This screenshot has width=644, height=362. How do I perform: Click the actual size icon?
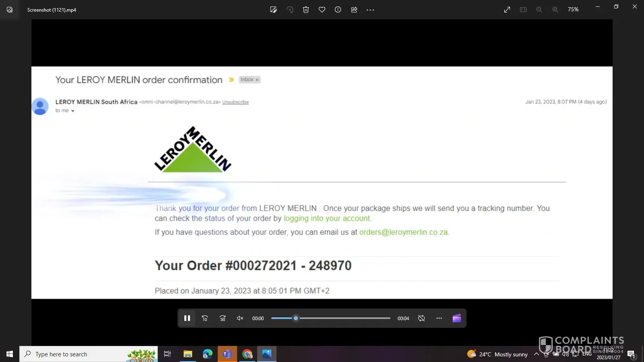click(x=523, y=10)
